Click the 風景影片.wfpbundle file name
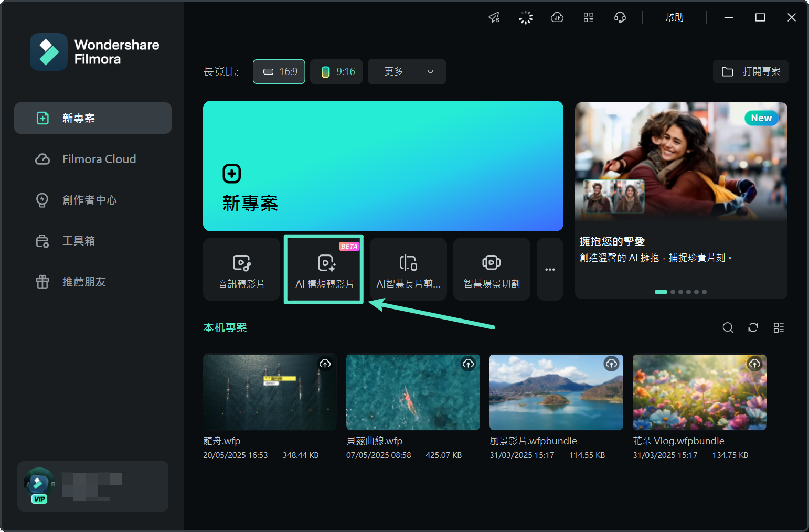The width and height of the screenshot is (809, 532). pos(533,441)
